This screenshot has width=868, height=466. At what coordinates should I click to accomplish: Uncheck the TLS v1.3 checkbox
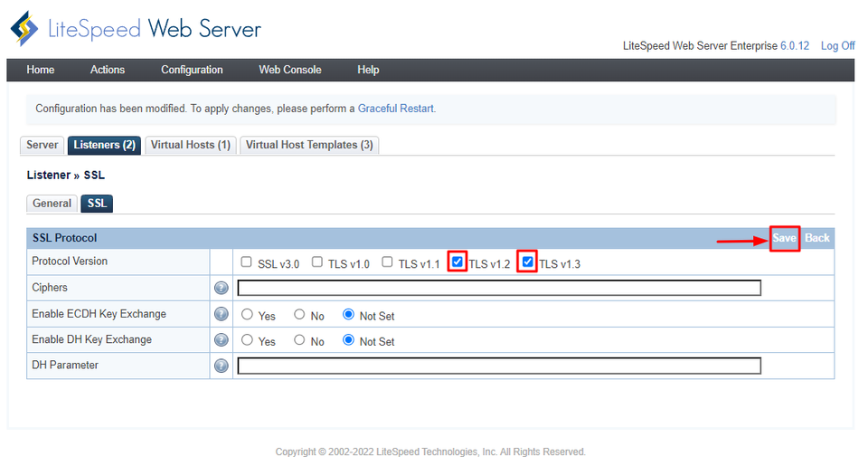[x=528, y=262]
